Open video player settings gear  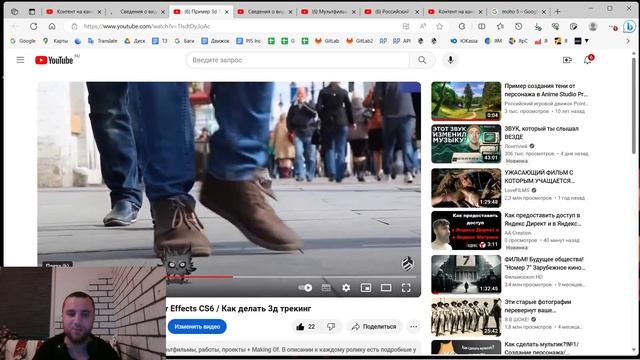346,288
